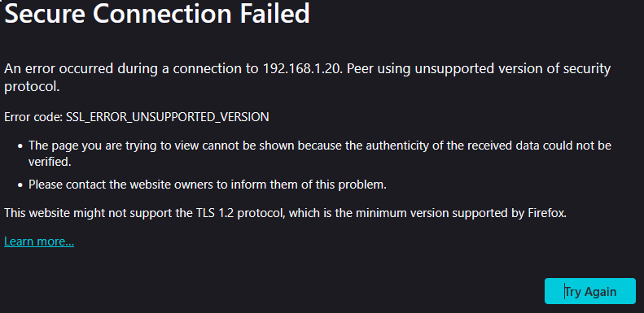Click the bullet dot before 'Please contact'

point(20,185)
